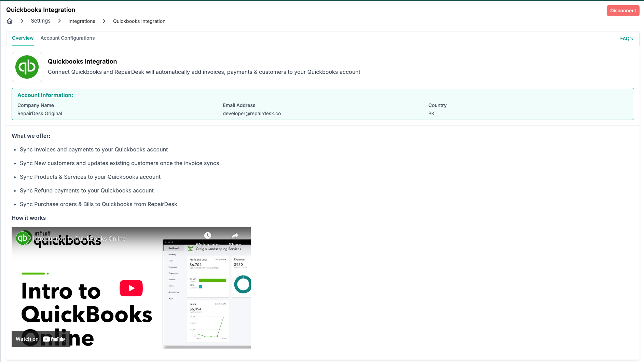
Task: Open the Watch on YouTube link
Action: click(x=41, y=339)
